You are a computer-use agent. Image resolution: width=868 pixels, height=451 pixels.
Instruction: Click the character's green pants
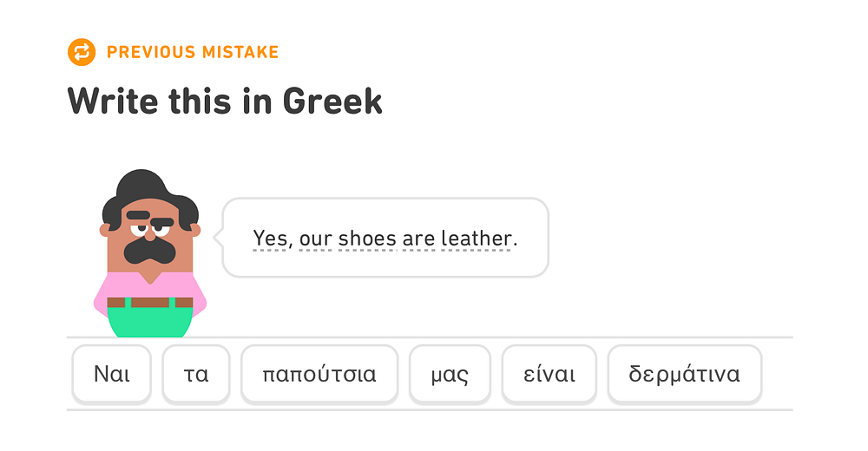coord(149,321)
